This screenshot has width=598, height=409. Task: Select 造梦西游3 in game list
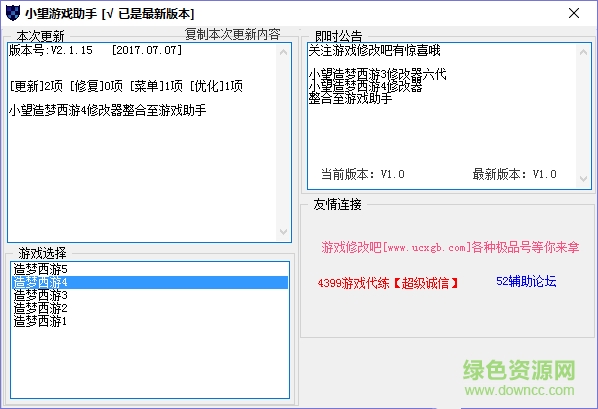pos(150,295)
